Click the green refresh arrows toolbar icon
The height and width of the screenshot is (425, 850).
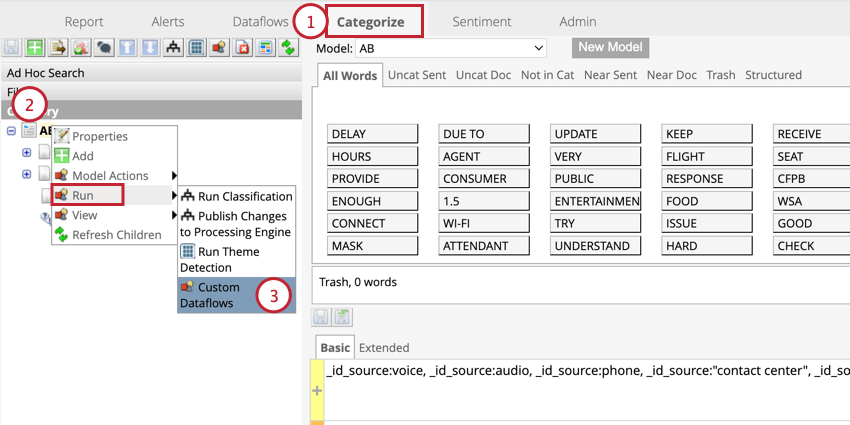coord(288,47)
